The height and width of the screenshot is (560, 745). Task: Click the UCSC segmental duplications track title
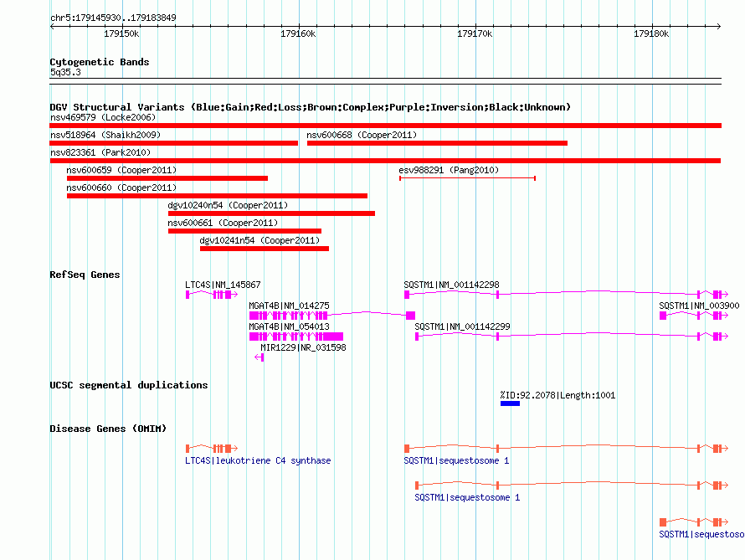tap(129, 385)
